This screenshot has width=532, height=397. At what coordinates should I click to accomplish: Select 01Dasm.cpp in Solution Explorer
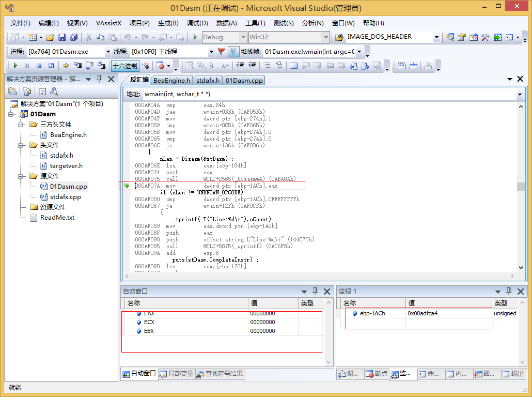(x=68, y=187)
